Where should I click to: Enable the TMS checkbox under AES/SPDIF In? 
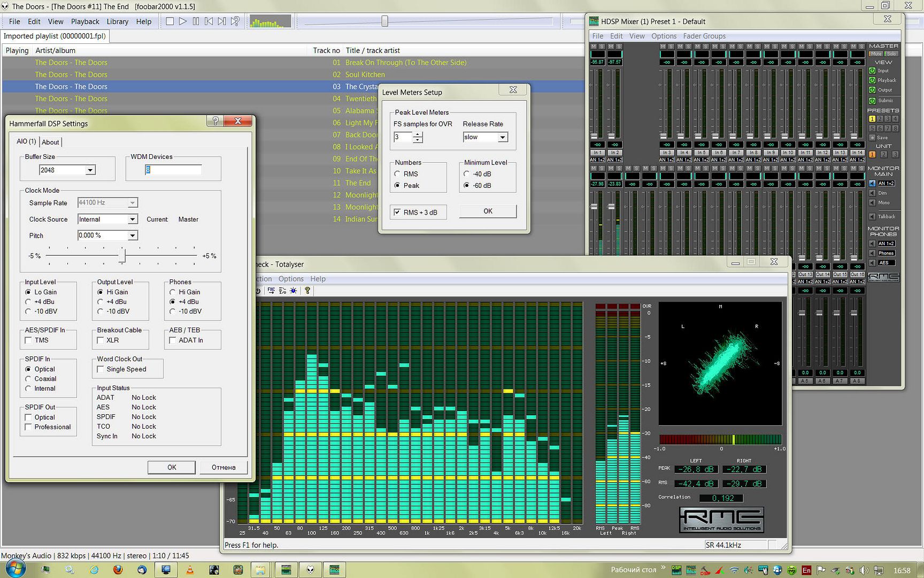(x=29, y=340)
